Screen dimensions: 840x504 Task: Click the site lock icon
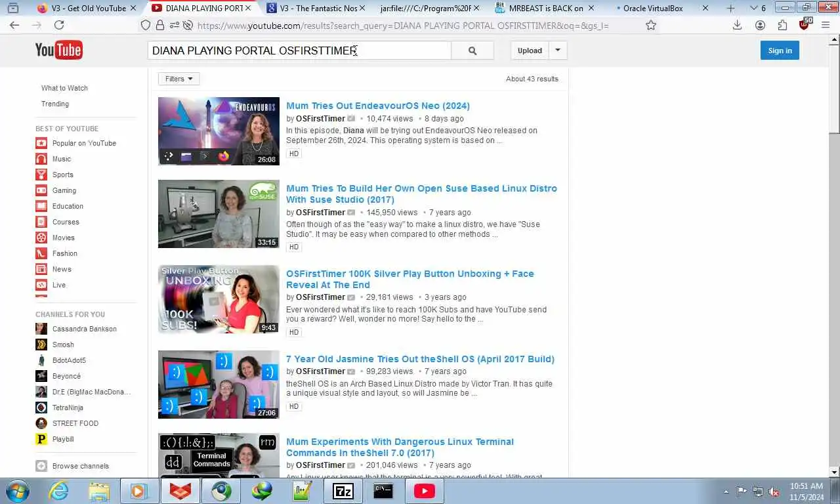[x=160, y=25]
